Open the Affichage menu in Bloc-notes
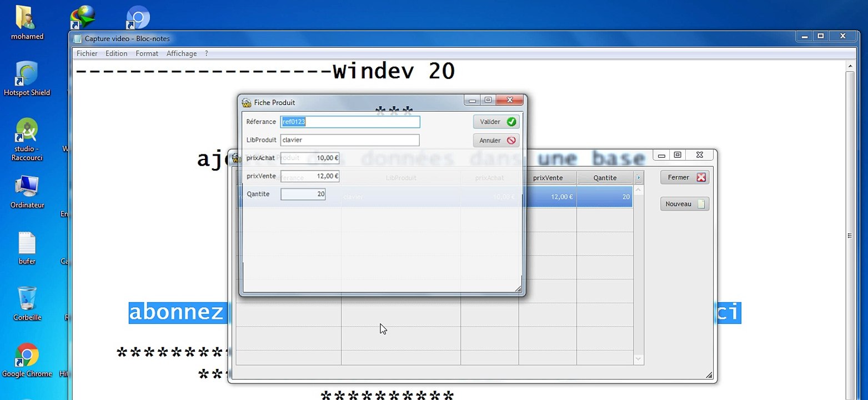 coord(182,53)
